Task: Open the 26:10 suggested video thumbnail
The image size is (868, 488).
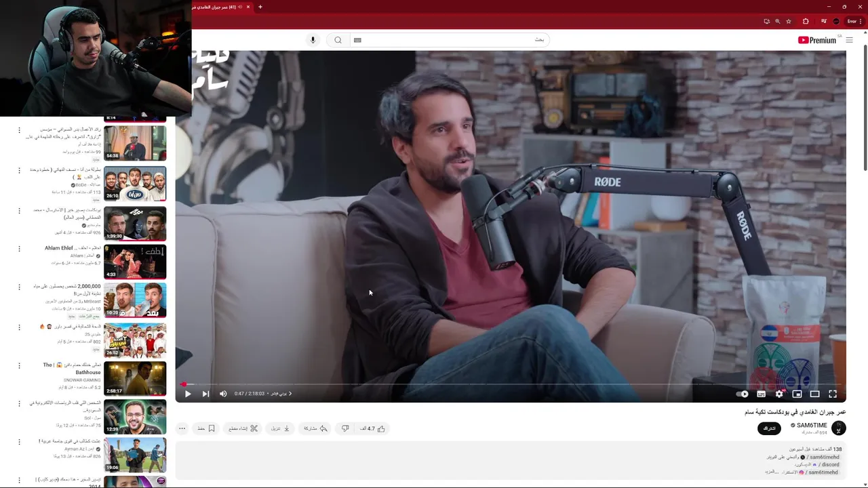Action: (135, 184)
